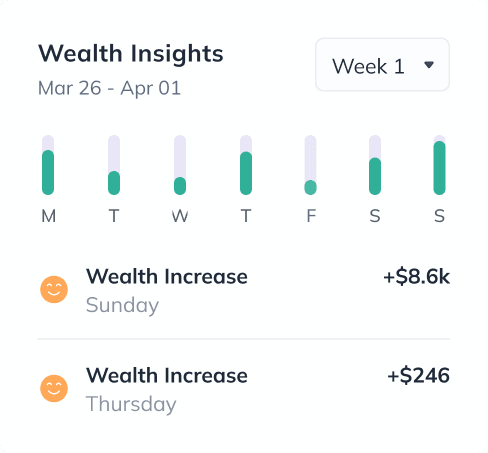Click the +$8.6k amount
This screenshot has height=453, width=488.
416,277
